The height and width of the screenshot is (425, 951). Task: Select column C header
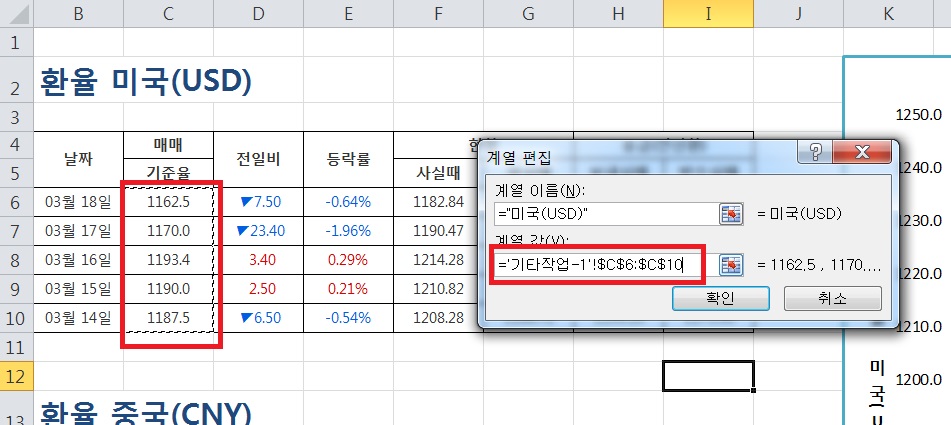[x=168, y=15]
